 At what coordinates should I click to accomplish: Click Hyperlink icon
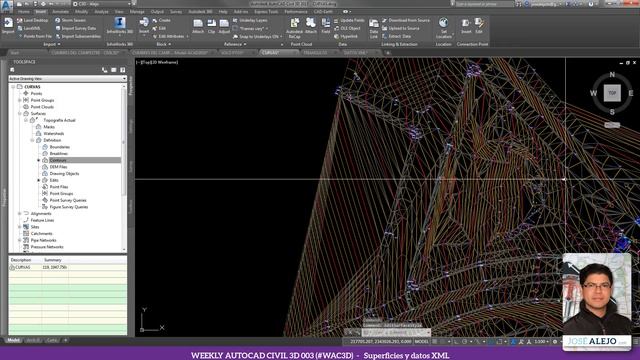(336, 36)
